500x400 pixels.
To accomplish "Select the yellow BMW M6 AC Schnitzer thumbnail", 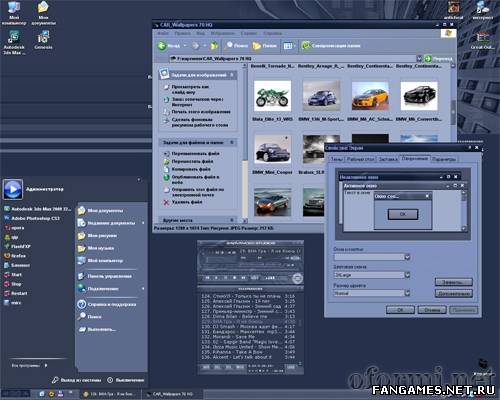I will (x=370, y=96).
